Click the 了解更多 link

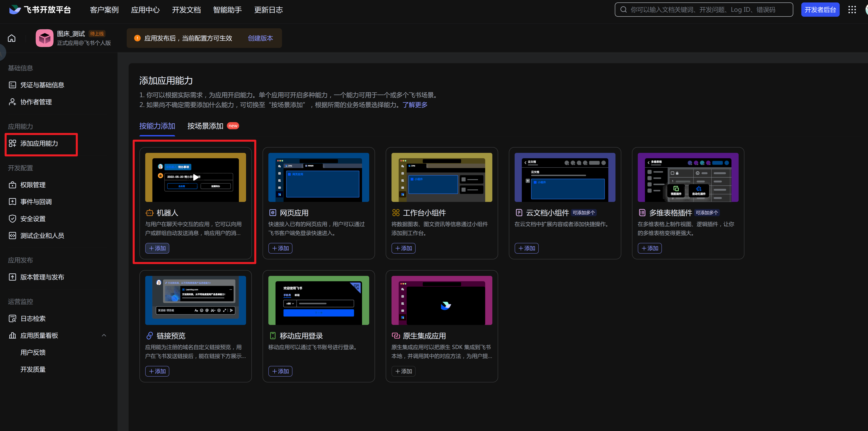tap(415, 105)
